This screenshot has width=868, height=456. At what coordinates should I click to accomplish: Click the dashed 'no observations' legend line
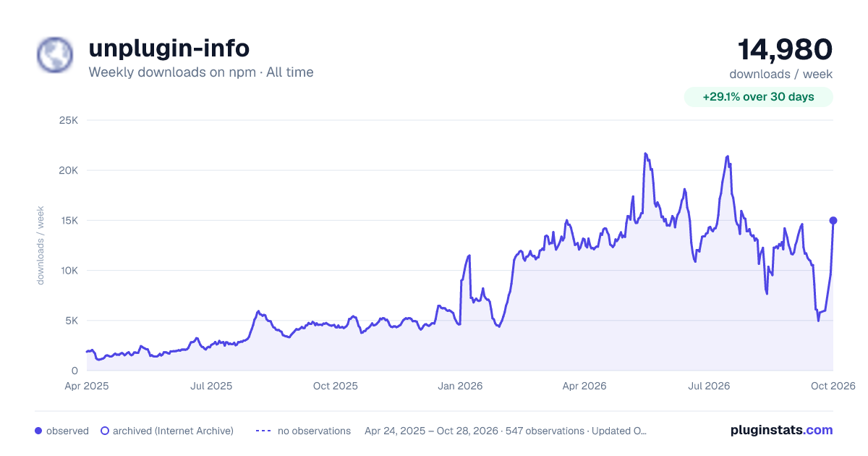(x=263, y=431)
